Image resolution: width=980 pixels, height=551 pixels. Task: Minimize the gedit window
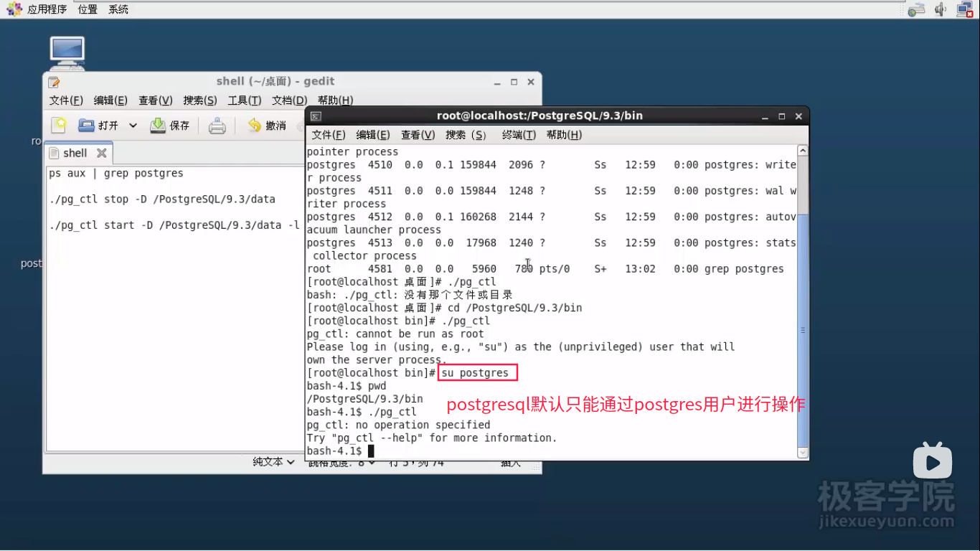coord(498,82)
